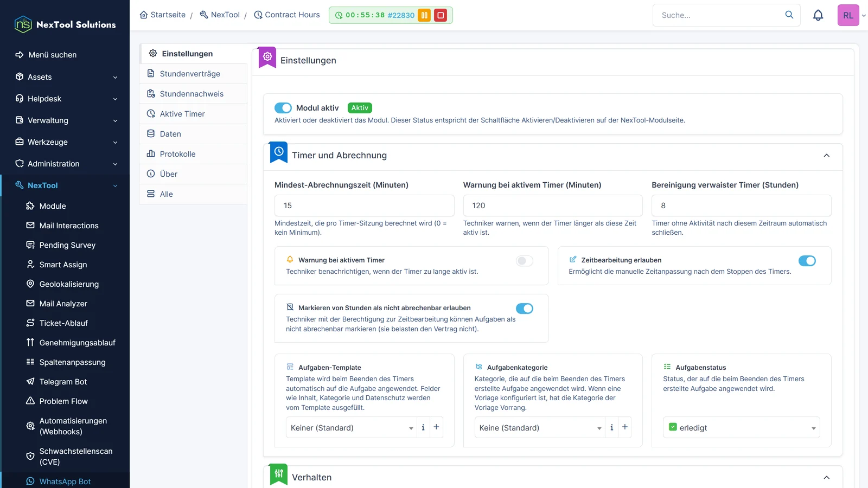Viewport: 868px width, 488px height.
Task: Click Bereinigung verwaister Timer field 8
Action: (x=742, y=206)
